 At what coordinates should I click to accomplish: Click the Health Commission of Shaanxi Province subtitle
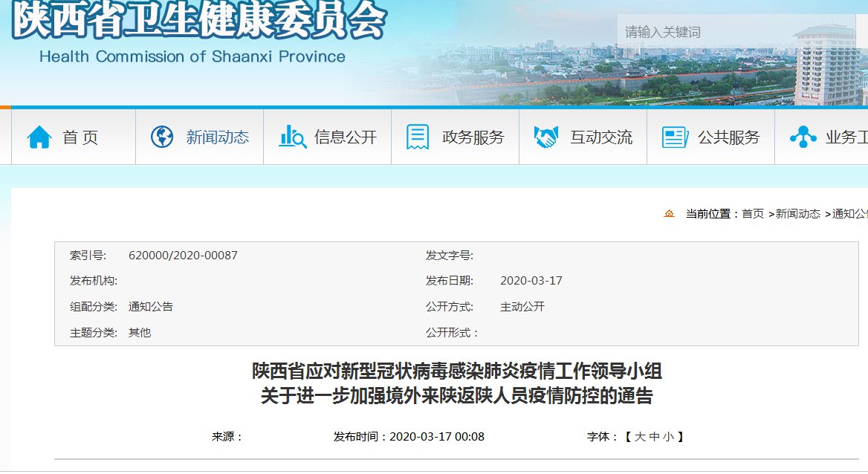[x=192, y=56]
